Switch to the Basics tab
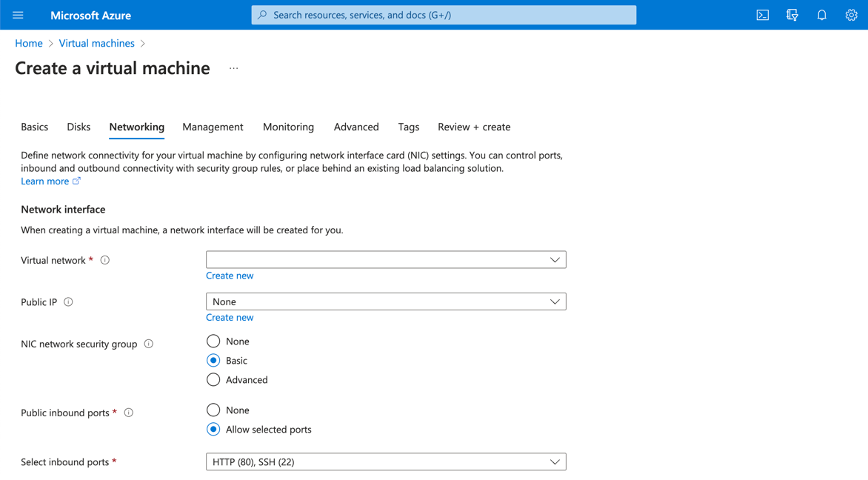The image size is (868, 480). 34,127
